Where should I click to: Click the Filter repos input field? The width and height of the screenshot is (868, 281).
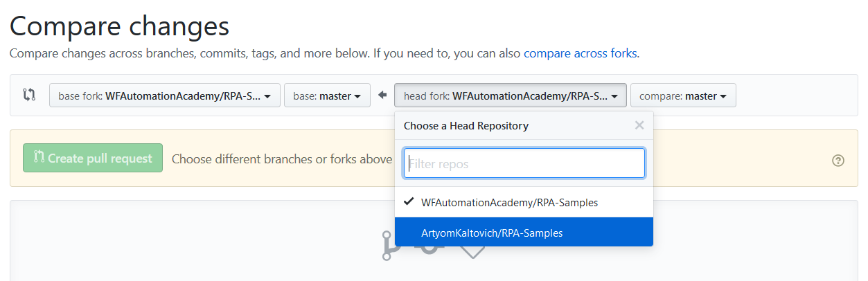(x=524, y=163)
